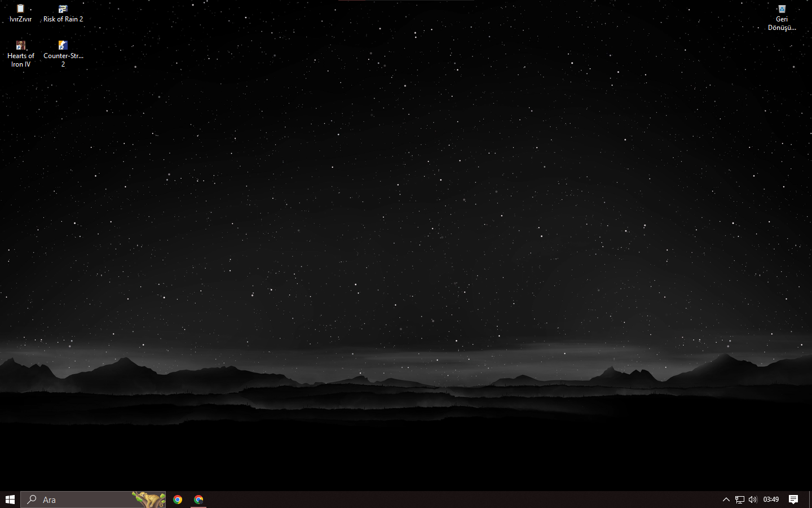Screen dimensions: 812x508
Task: Open the Windows Start menu
Action: pyautogui.click(x=10, y=500)
